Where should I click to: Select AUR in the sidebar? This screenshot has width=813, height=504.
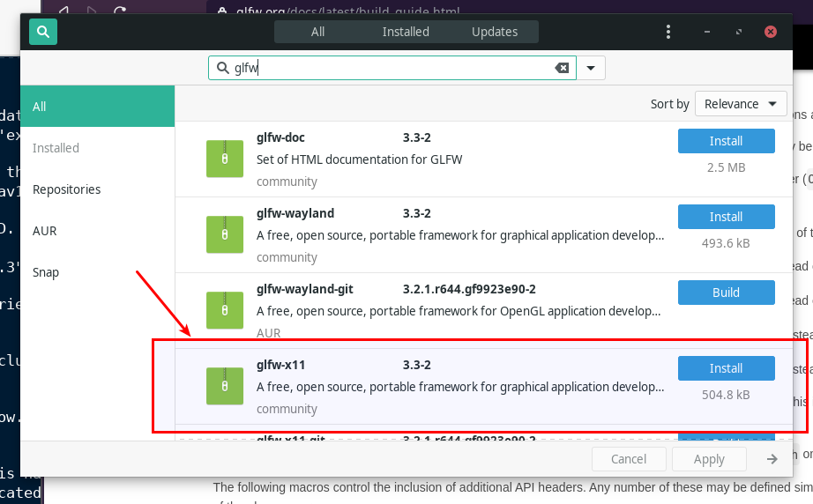pyautogui.click(x=98, y=231)
